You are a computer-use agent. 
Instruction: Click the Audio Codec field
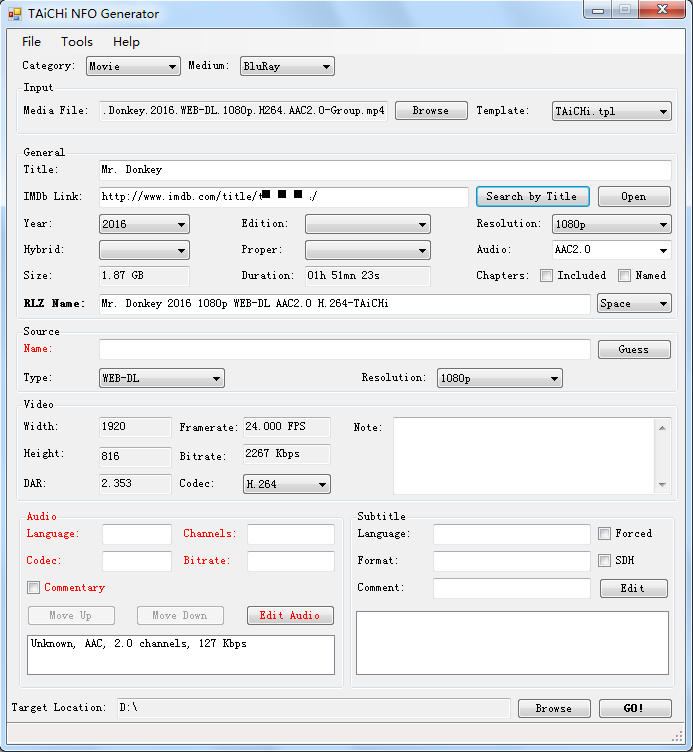[137, 561]
